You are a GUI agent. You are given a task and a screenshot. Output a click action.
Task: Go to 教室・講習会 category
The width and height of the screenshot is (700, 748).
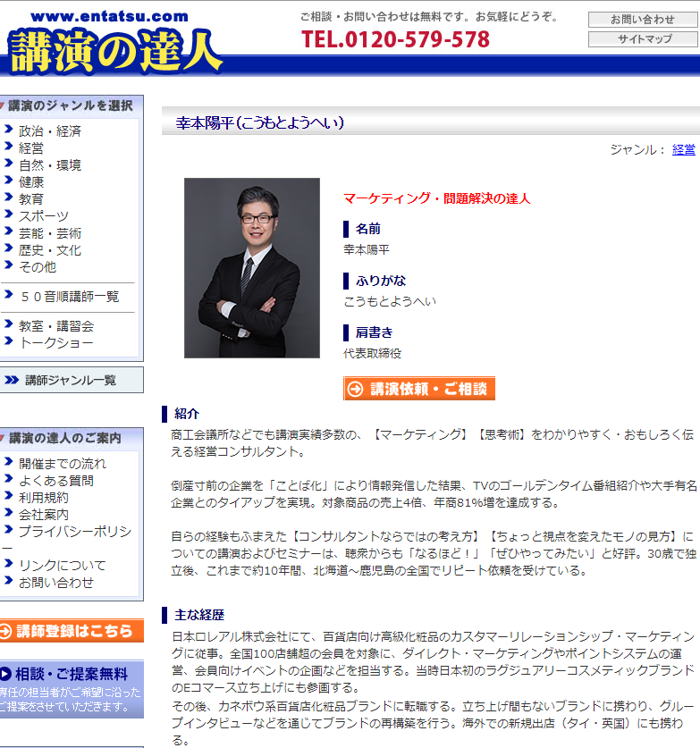click(x=56, y=325)
